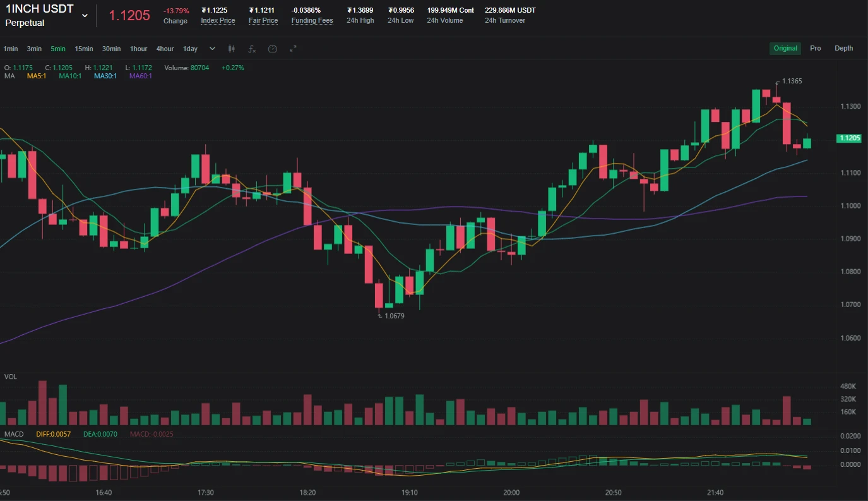The height and width of the screenshot is (501, 868).
Task: Select the 4hour interval
Action: point(165,49)
